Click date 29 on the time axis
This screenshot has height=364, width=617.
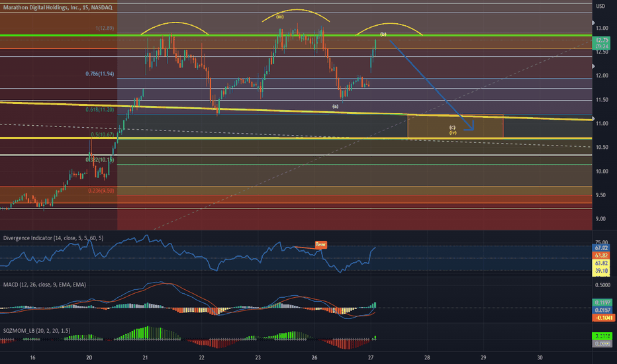[483, 357]
